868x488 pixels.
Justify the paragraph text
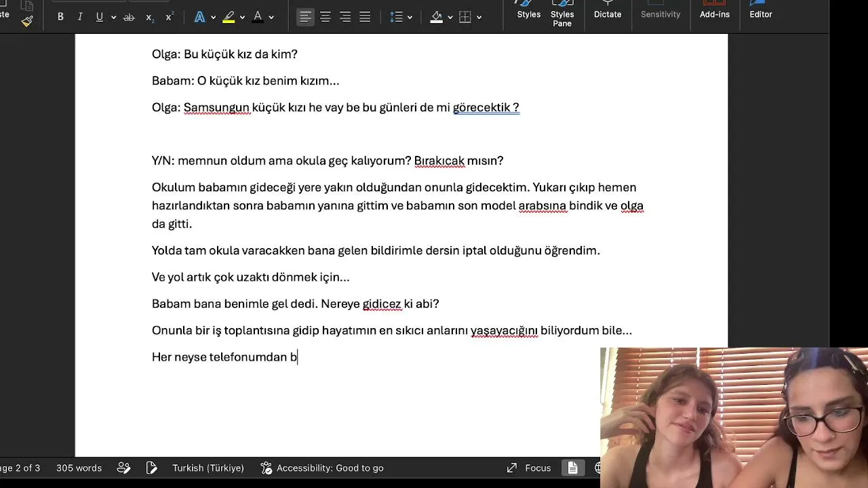pos(365,17)
